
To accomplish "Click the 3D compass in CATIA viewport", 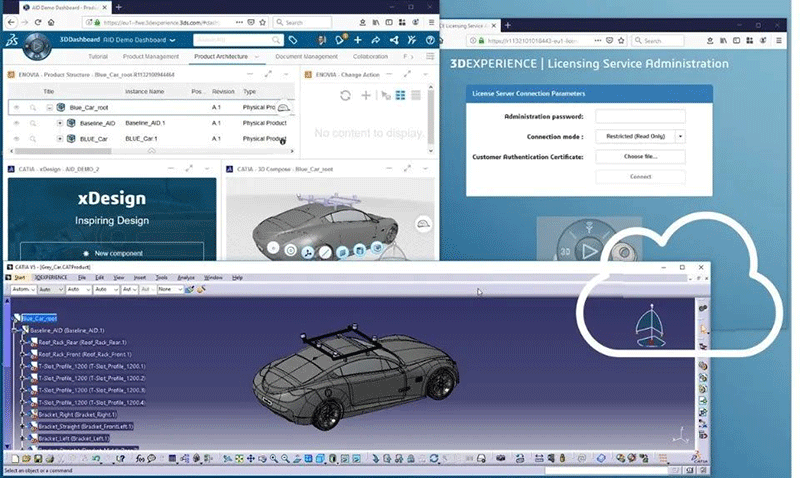I will point(650,326).
